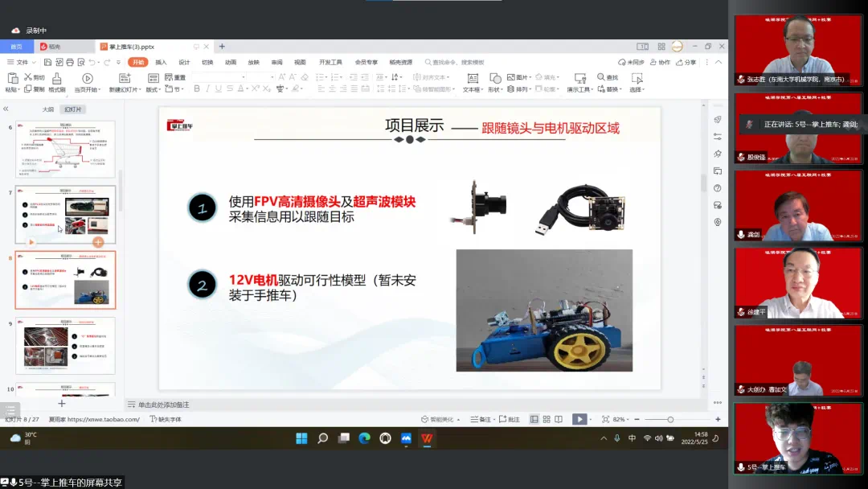The height and width of the screenshot is (489, 868).
Task: Click the Shapes (形状) tool icon
Action: coord(494,79)
